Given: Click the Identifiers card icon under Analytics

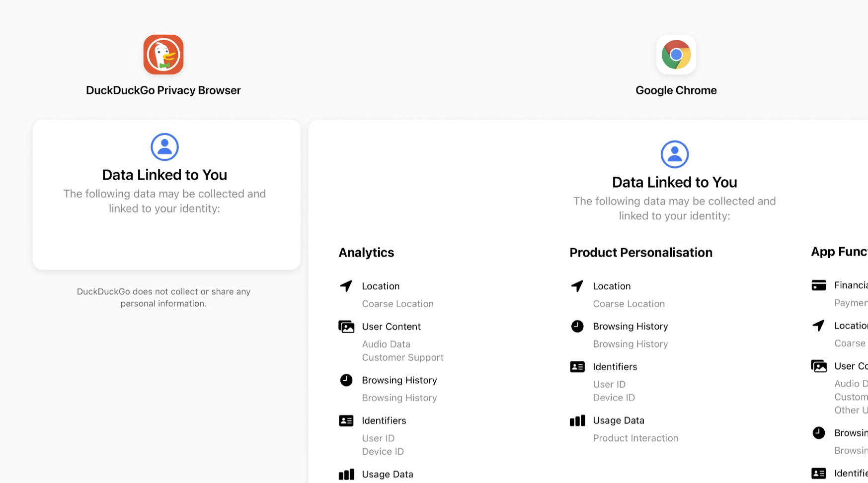Looking at the screenshot, I should (x=346, y=421).
